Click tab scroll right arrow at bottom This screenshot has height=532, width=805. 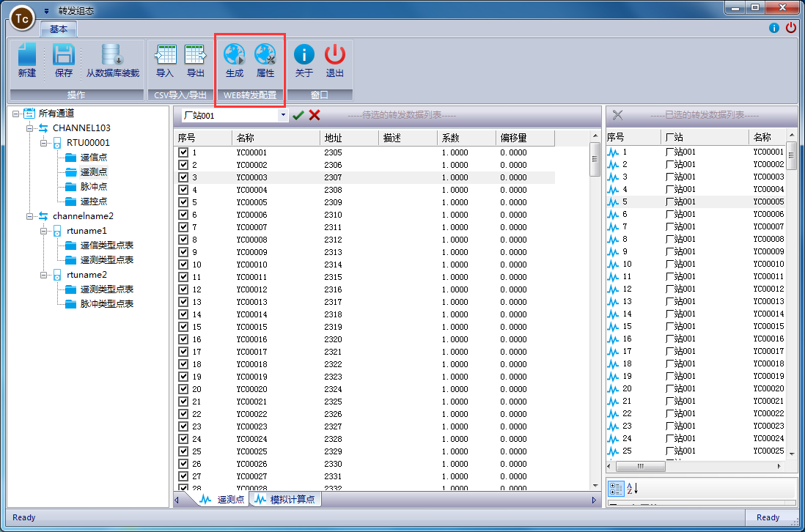point(594,500)
